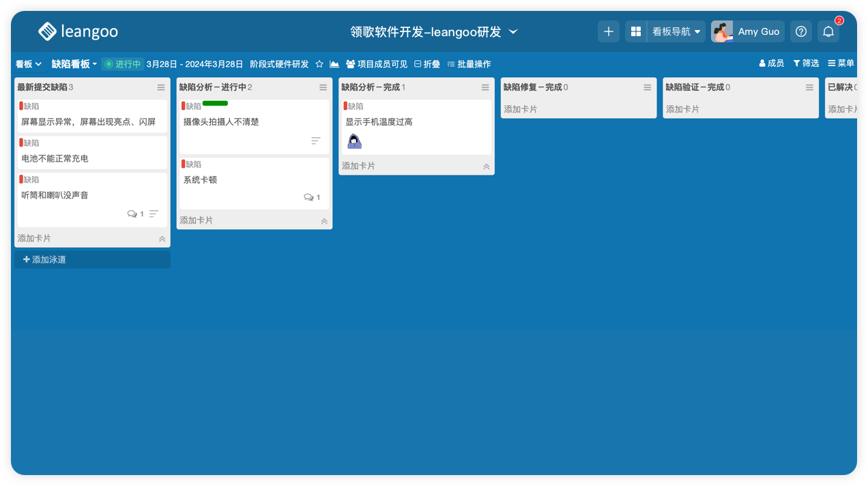Expand the 看板导航 dropdown
The height and width of the screenshot is (486, 868).
[x=676, y=31]
